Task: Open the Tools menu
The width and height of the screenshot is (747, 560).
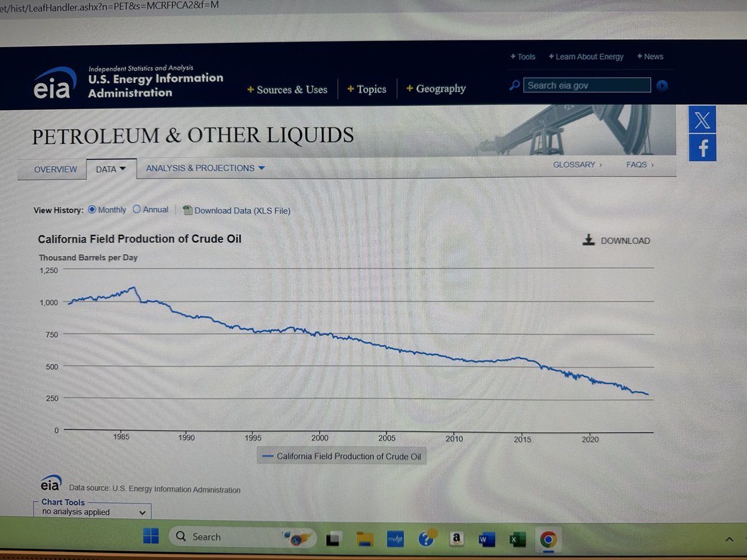Action: 523,57
